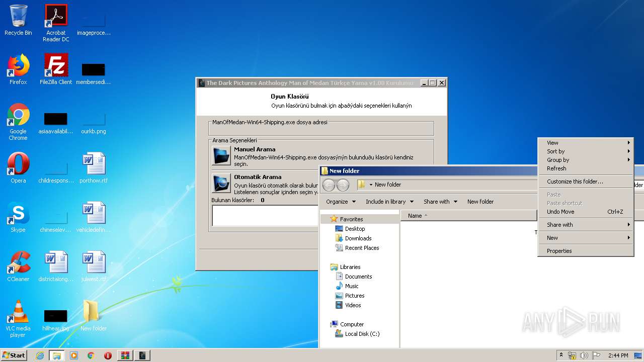Click the taskbar clock showing 2:44 PM
This screenshot has height=362, width=644.
pyautogui.click(x=618, y=355)
